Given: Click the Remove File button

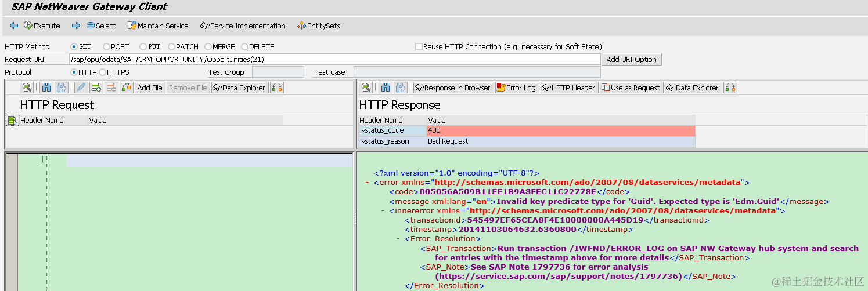Looking at the screenshot, I should point(188,88).
